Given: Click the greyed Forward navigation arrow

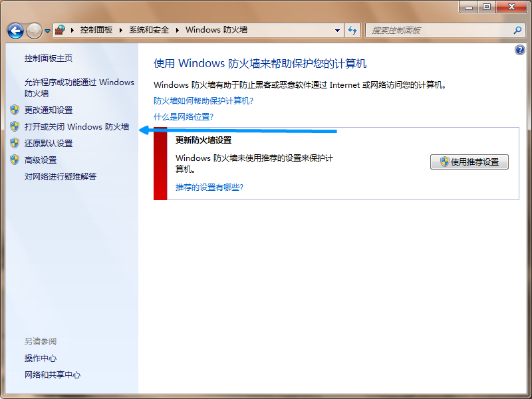Looking at the screenshot, I should [x=35, y=31].
